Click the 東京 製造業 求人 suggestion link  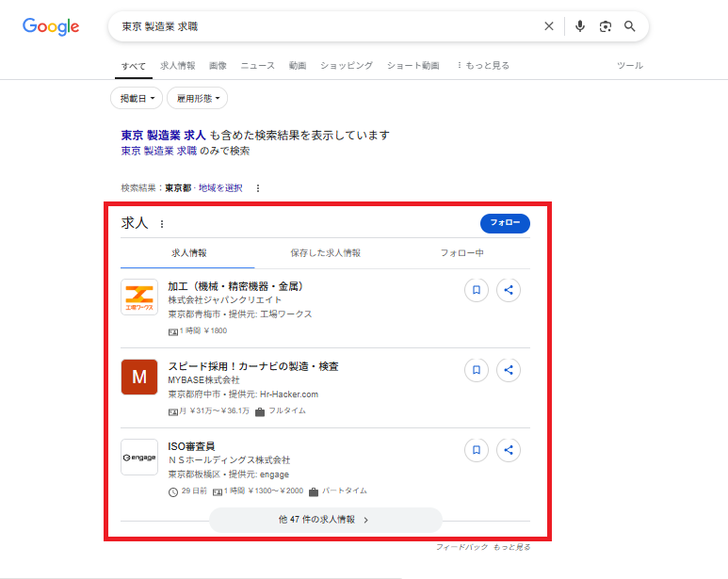[x=164, y=135]
